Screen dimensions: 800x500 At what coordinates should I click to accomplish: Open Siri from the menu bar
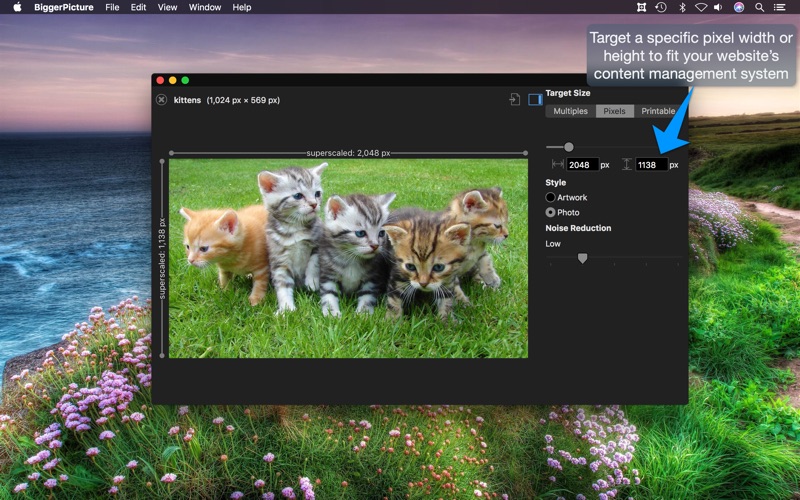tap(739, 7)
